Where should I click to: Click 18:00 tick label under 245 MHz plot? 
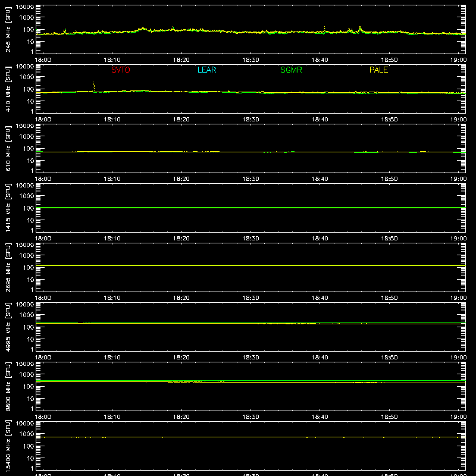click(x=43, y=60)
